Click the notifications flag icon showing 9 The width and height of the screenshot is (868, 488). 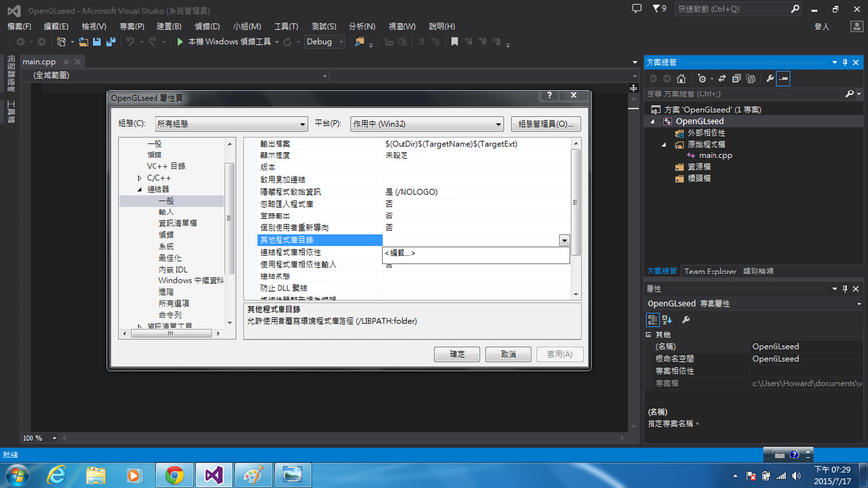point(659,8)
